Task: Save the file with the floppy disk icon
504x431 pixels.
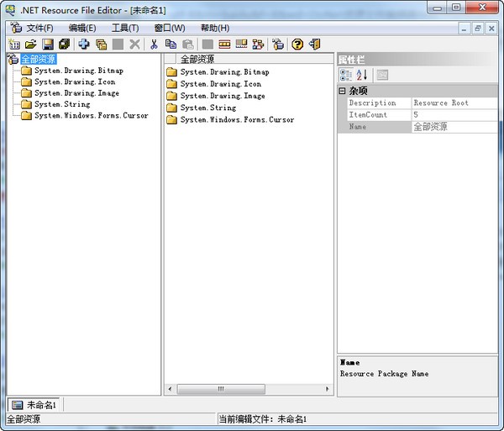Action: coord(48,45)
